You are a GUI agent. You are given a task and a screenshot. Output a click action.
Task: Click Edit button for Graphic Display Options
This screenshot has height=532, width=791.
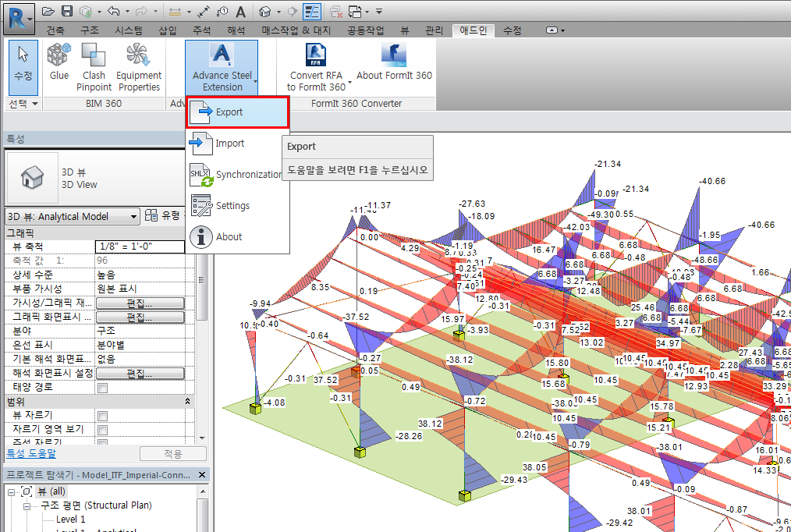coord(140,317)
